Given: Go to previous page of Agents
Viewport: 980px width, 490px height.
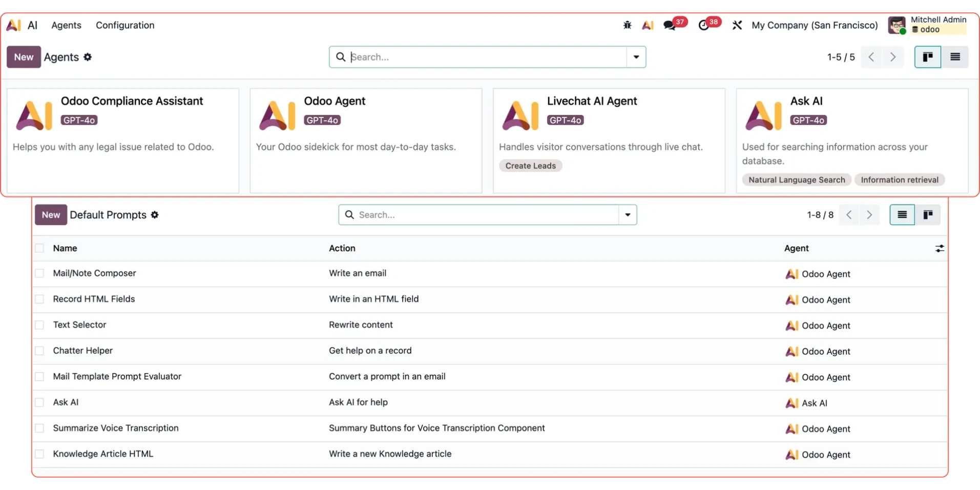Looking at the screenshot, I should (x=871, y=57).
